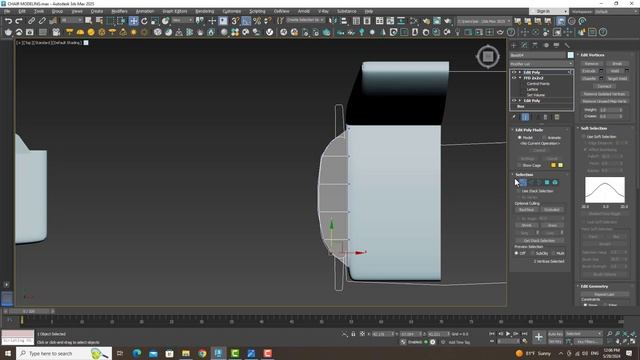Open the Motion command panel tab

pos(546,45)
